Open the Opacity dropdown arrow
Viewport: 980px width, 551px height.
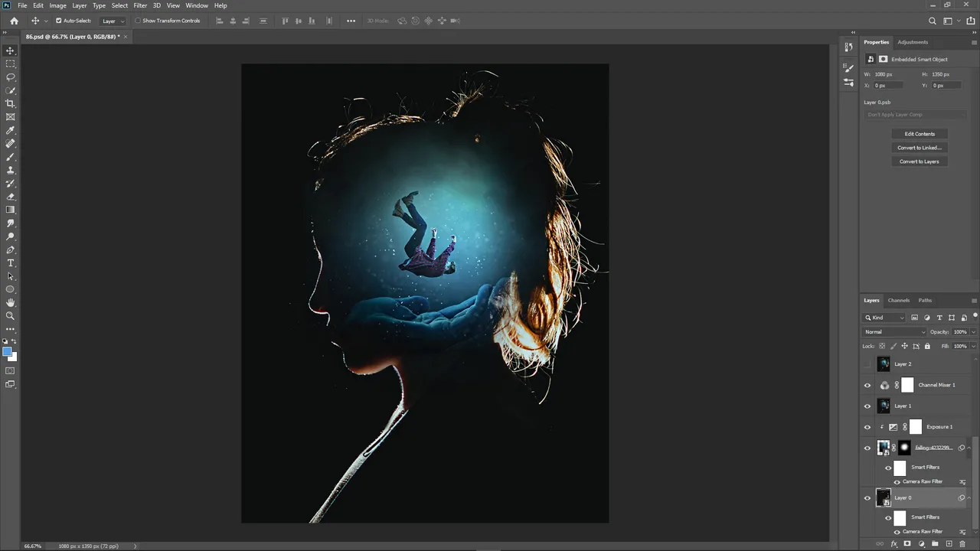click(x=973, y=332)
